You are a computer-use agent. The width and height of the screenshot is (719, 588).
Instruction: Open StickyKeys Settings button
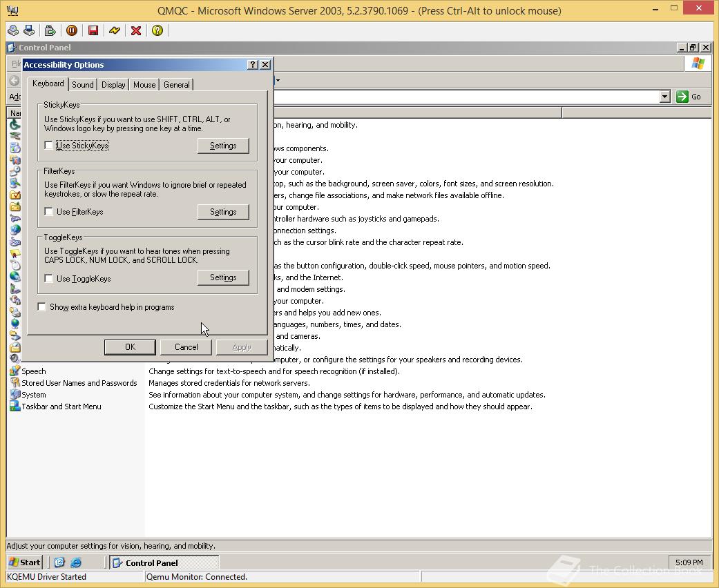point(223,146)
